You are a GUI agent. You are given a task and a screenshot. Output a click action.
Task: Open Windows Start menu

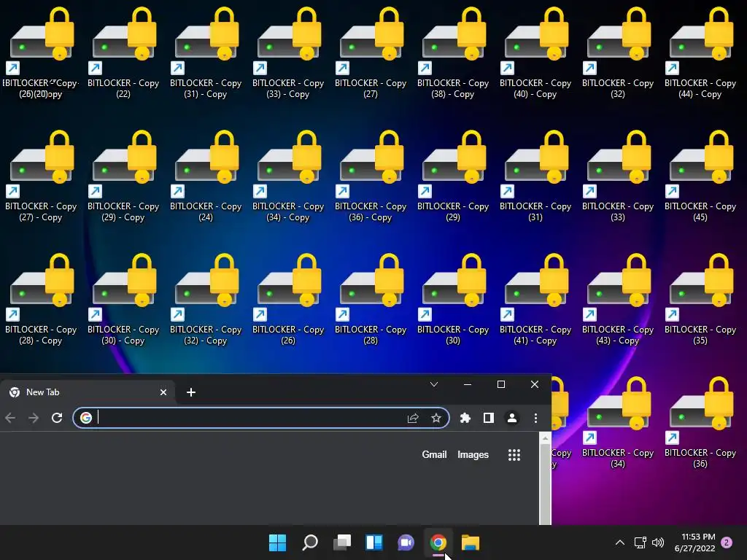click(277, 542)
